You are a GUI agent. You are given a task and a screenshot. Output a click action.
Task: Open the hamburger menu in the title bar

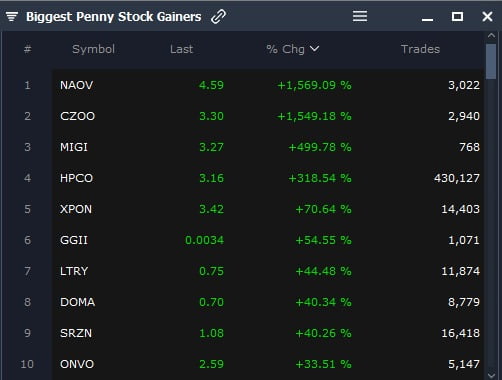tap(360, 16)
